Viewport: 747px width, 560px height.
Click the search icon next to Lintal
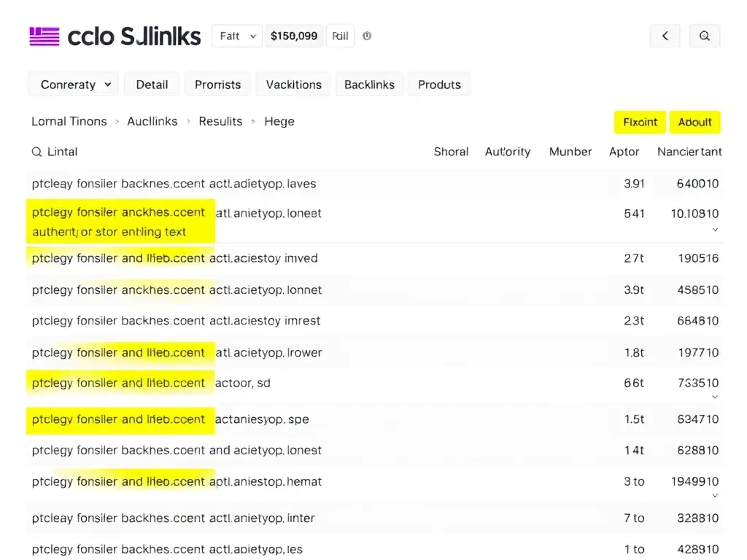(x=36, y=152)
